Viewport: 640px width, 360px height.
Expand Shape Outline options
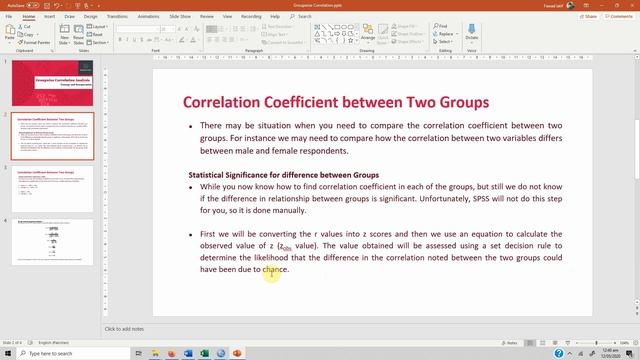[x=407, y=34]
